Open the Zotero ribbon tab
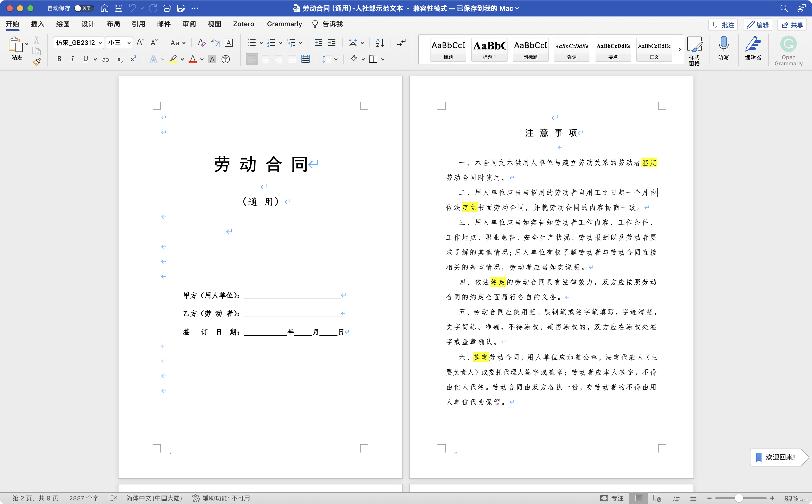 (243, 24)
